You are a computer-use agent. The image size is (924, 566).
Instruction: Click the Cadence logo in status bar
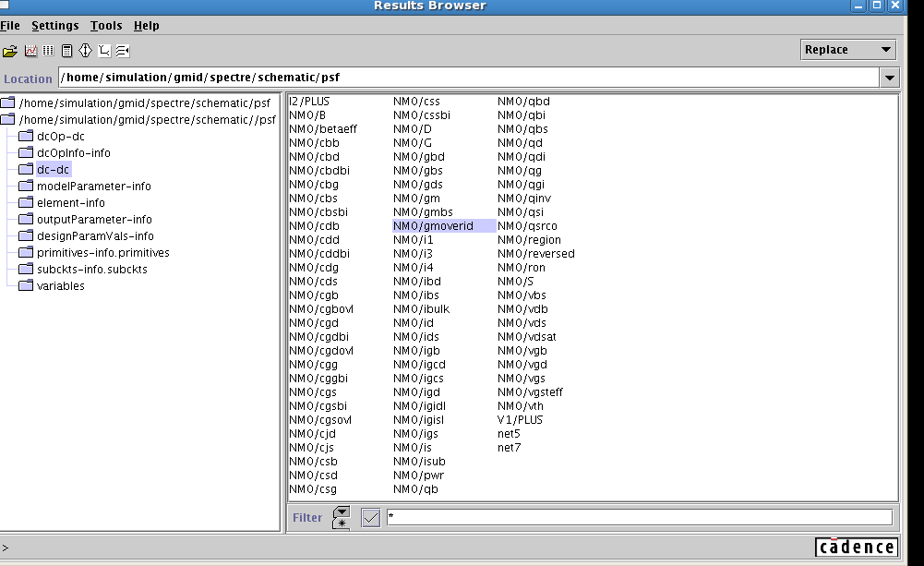(857, 547)
